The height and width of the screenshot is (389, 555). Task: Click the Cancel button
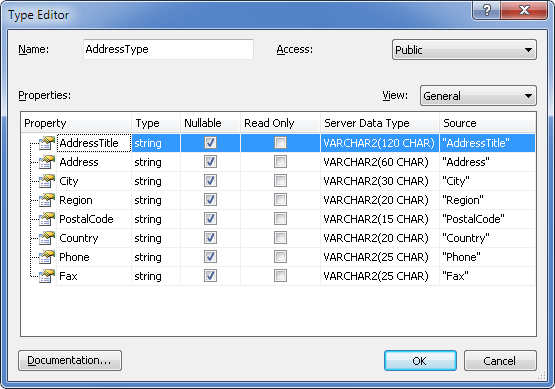click(x=500, y=361)
